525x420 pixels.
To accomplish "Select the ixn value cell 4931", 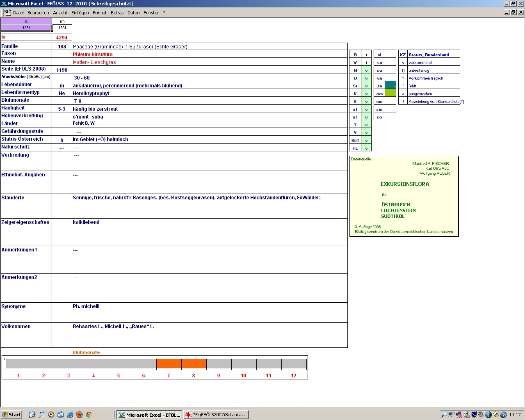I will (x=62, y=28).
